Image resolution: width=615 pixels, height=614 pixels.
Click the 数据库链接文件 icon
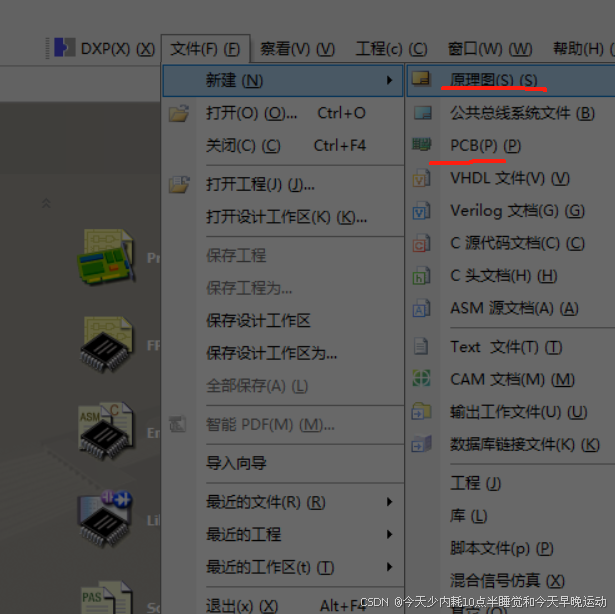coord(422,444)
